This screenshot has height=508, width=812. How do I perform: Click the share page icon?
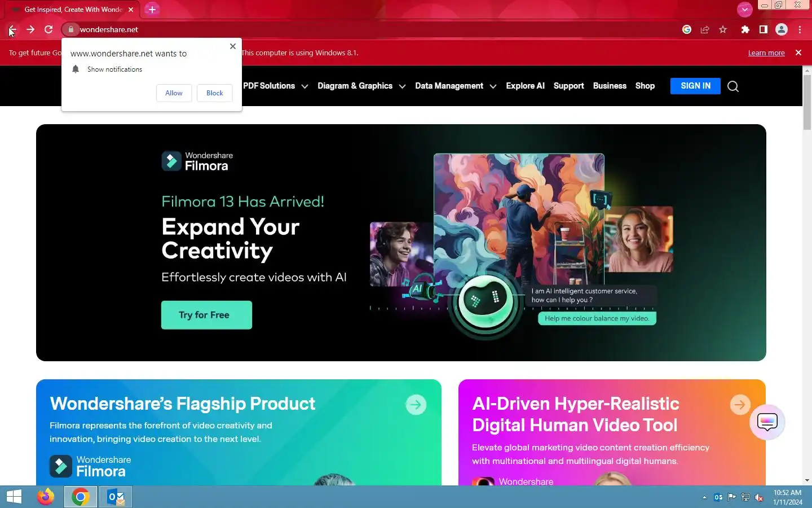705,29
